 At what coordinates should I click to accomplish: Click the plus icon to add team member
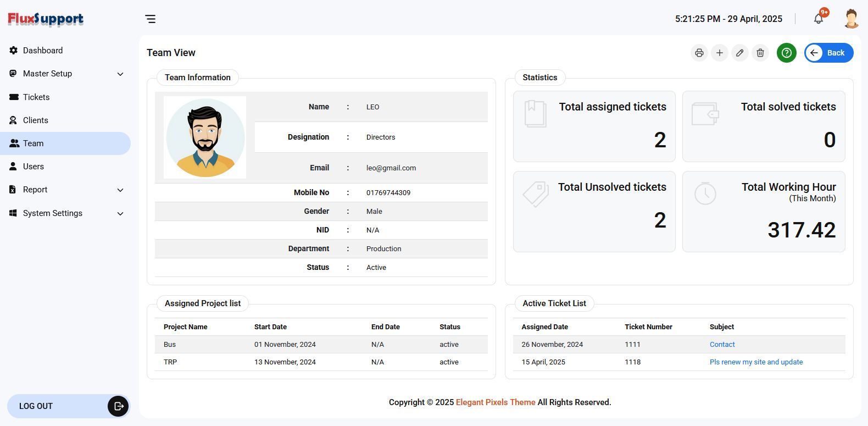click(719, 53)
